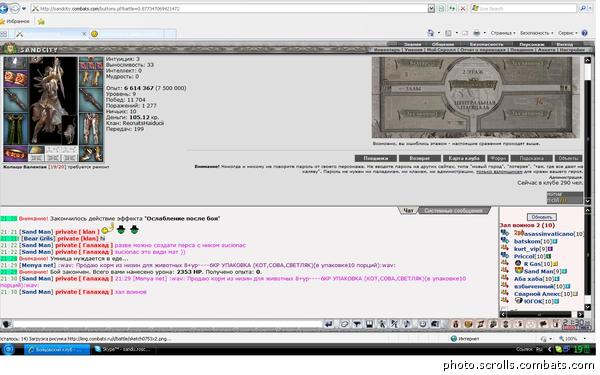Click the browser Refresh icon
The width and height of the screenshot is (600, 375).
[x=452, y=8]
